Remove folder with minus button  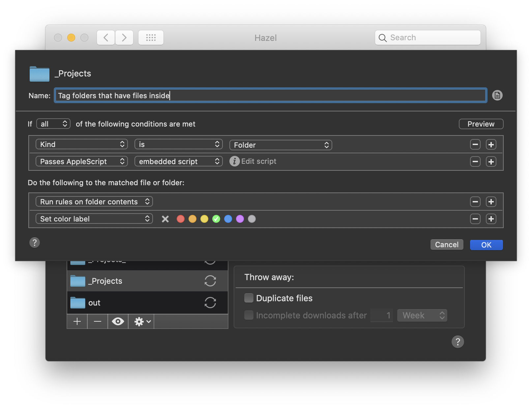pyautogui.click(x=98, y=321)
